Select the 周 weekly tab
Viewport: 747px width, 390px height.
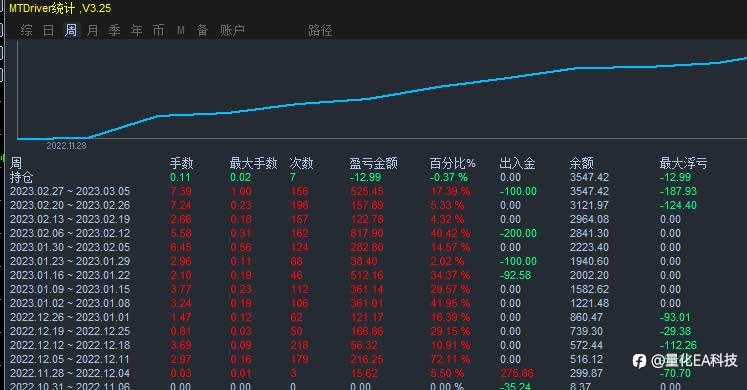pyautogui.click(x=71, y=31)
